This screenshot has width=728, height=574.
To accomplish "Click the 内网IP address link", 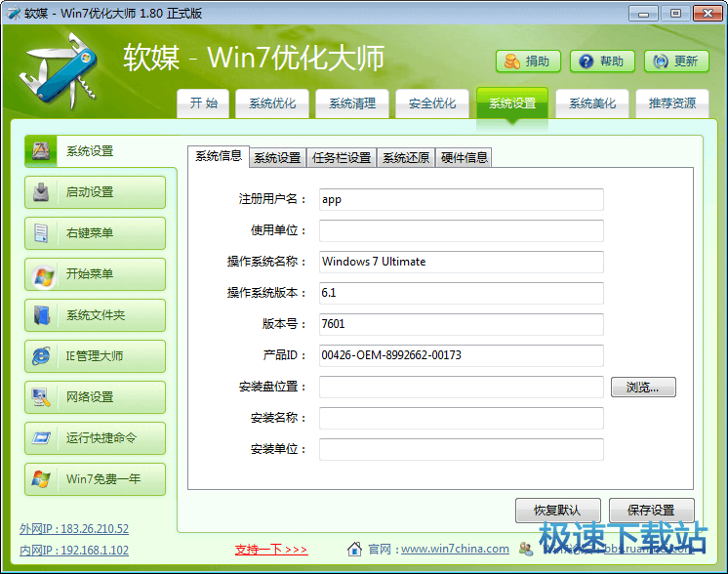I will (x=74, y=550).
